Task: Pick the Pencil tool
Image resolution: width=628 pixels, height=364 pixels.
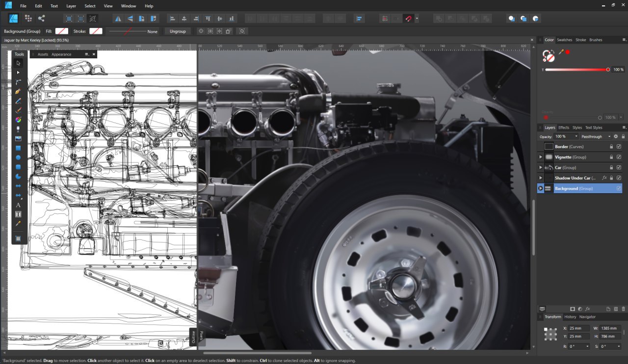Action: [x=18, y=101]
